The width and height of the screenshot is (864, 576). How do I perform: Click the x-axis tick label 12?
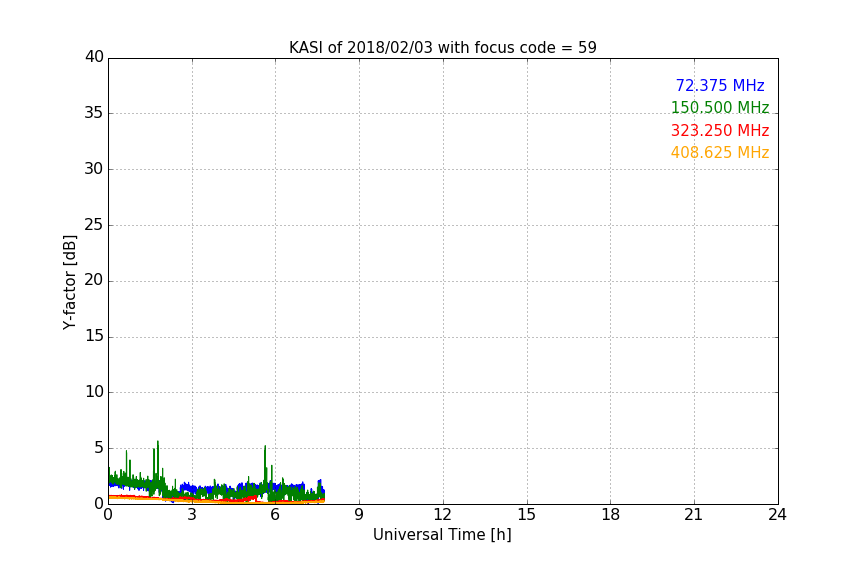pyautogui.click(x=442, y=515)
